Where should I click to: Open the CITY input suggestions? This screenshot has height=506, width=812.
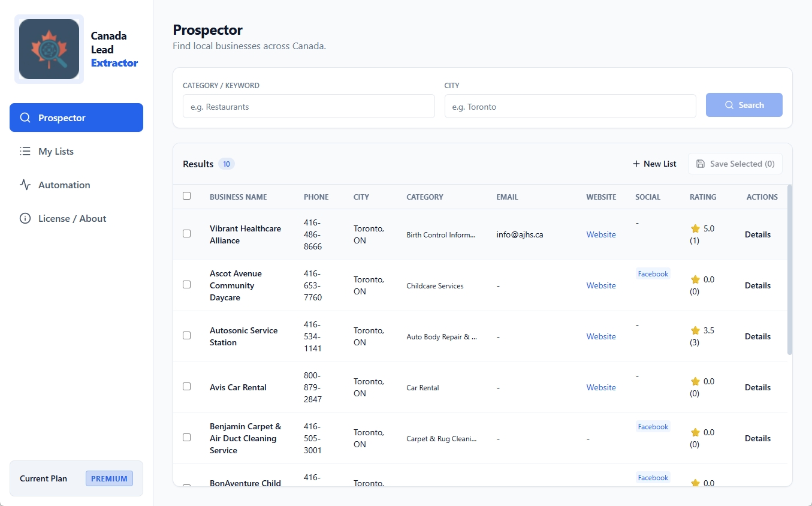tap(569, 106)
